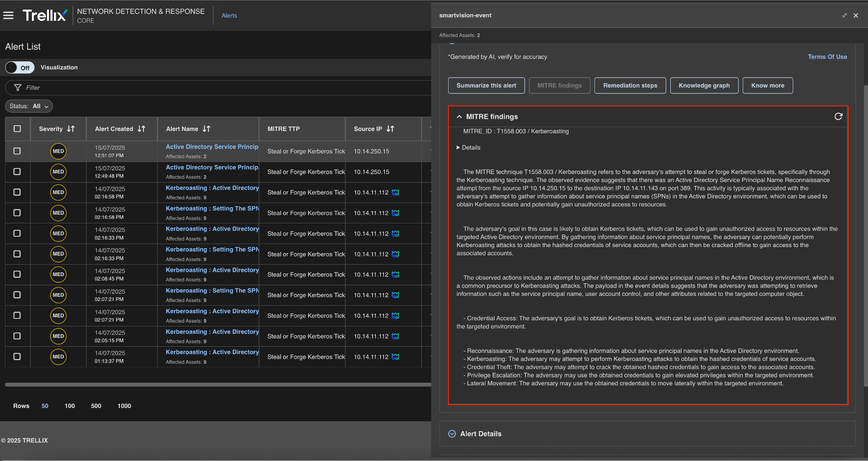Sort by the Alert Name column
This screenshot has width=868, height=461.
[206, 129]
